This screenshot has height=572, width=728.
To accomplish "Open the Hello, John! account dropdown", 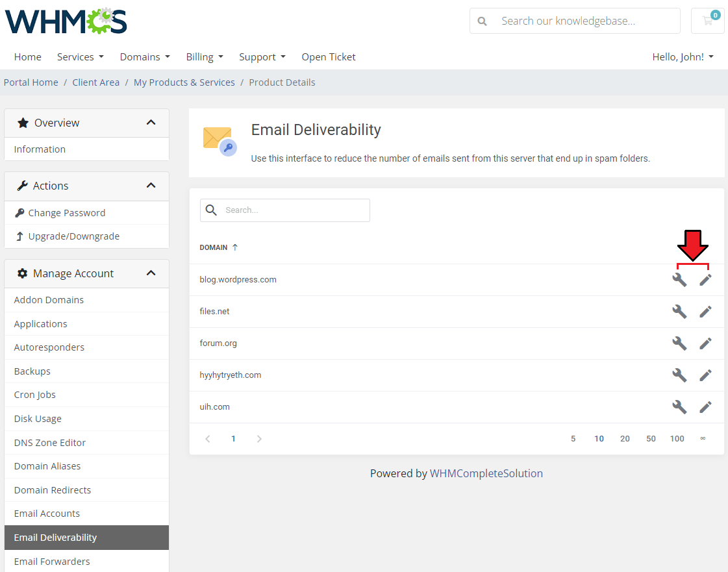I will pyautogui.click(x=683, y=56).
